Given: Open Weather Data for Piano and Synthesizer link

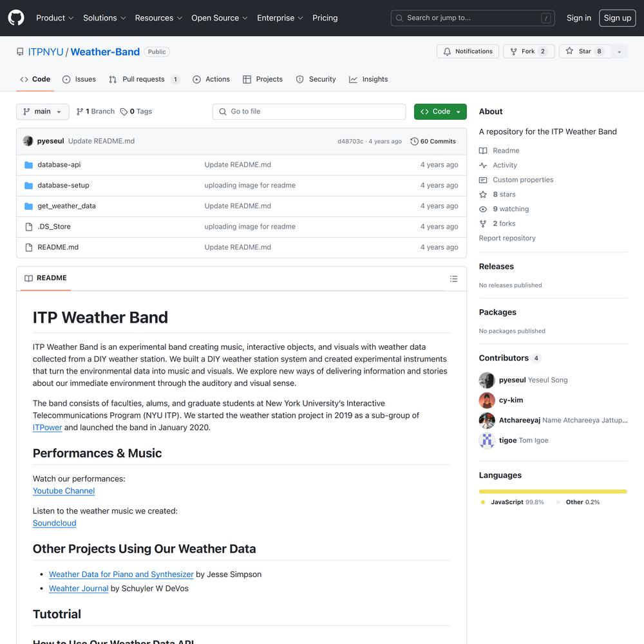Looking at the screenshot, I should (121, 574).
